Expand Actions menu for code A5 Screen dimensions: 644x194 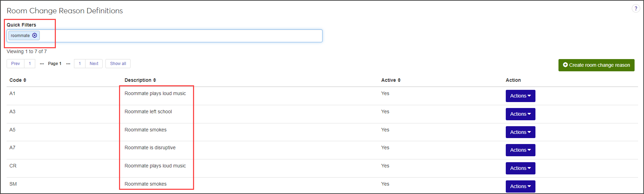[520, 132]
